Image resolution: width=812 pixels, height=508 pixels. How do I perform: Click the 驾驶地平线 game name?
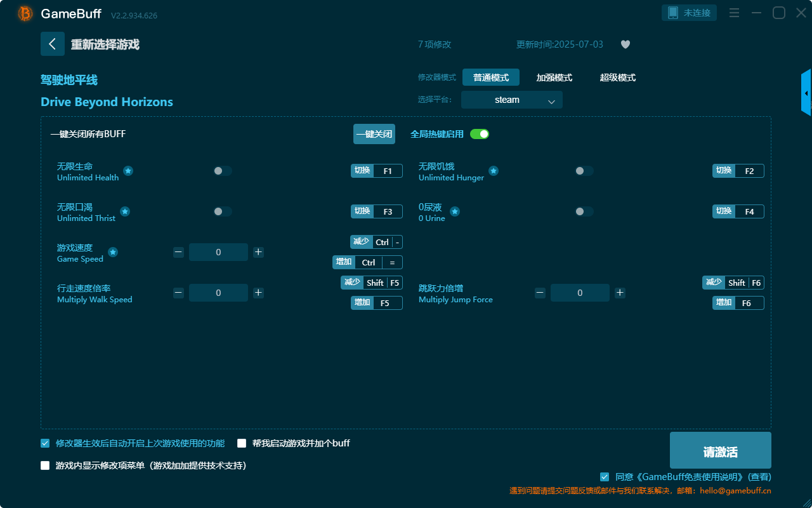69,80
